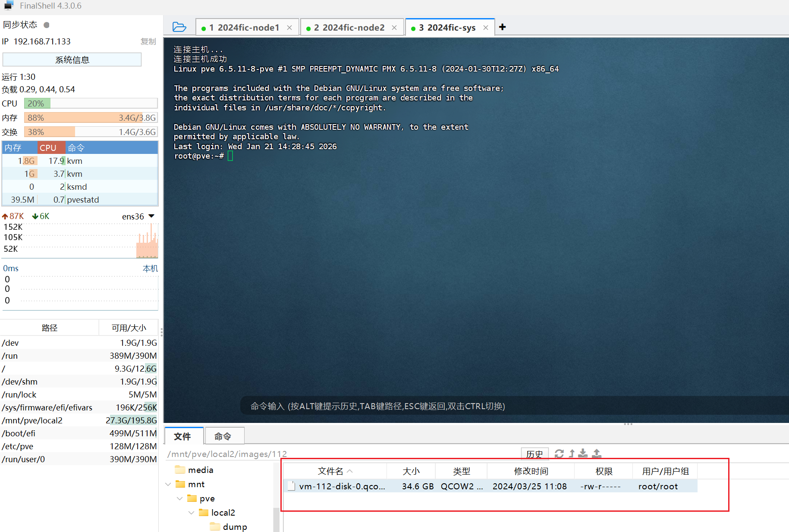Select the mnt folder in tree
The width and height of the screenshot is (789, 532).
[x=190, y=484]
